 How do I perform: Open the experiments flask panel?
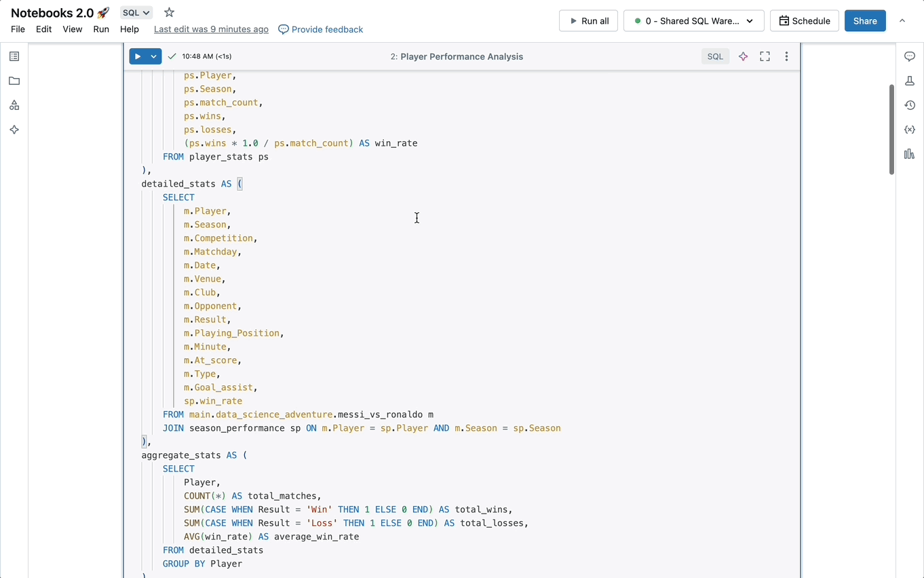pyautogui.click(x=910, y=81)
